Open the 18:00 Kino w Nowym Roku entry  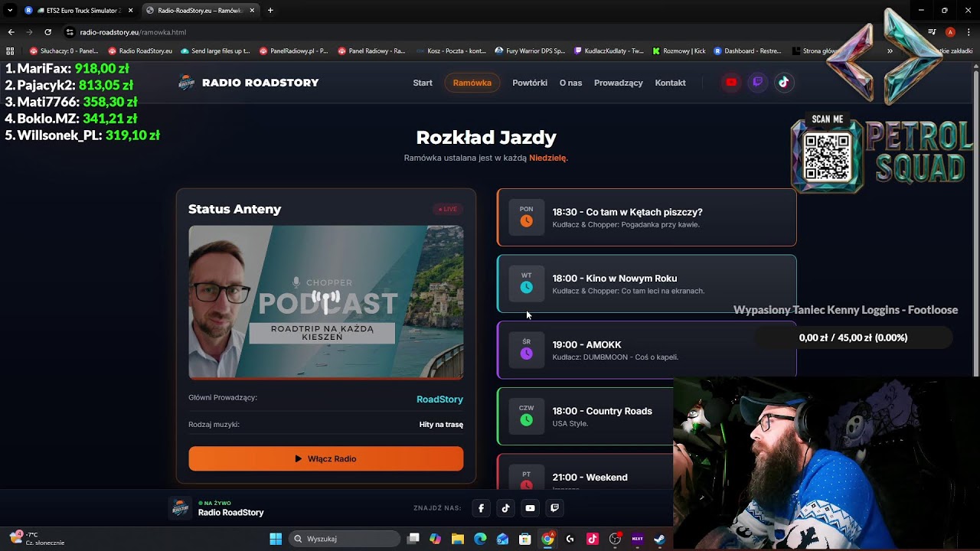tap(647, 284)
